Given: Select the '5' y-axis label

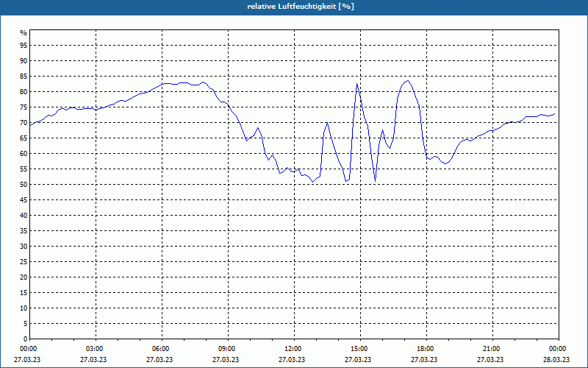Looking at the screenshot, I should click(25, 324).
